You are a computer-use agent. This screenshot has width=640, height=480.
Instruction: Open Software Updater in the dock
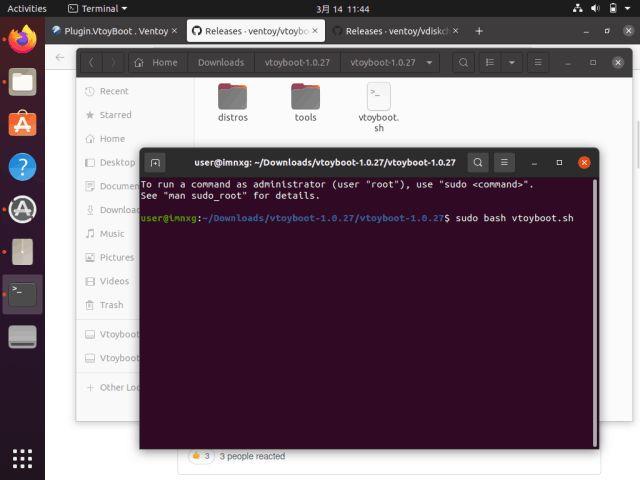(x=22, y=209)
